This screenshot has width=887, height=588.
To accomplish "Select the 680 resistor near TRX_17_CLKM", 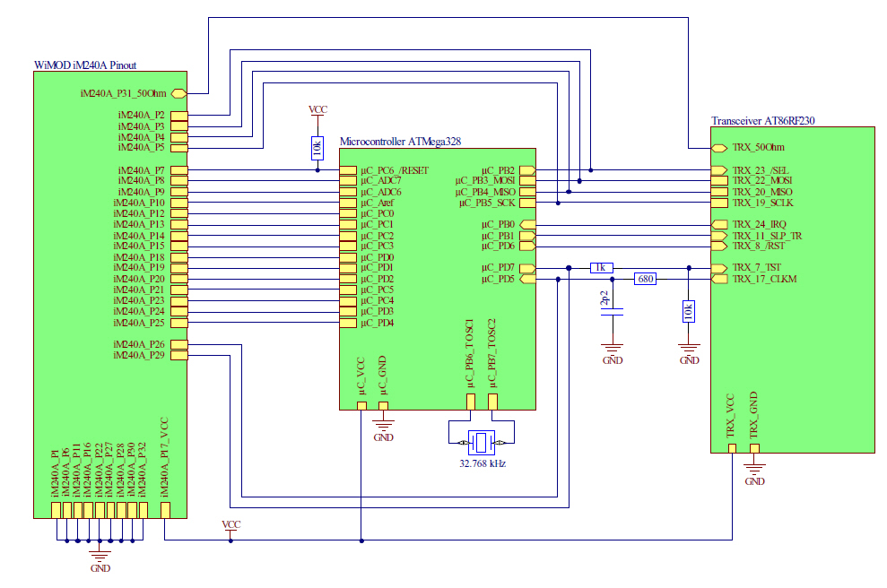I will coord(645,279).
